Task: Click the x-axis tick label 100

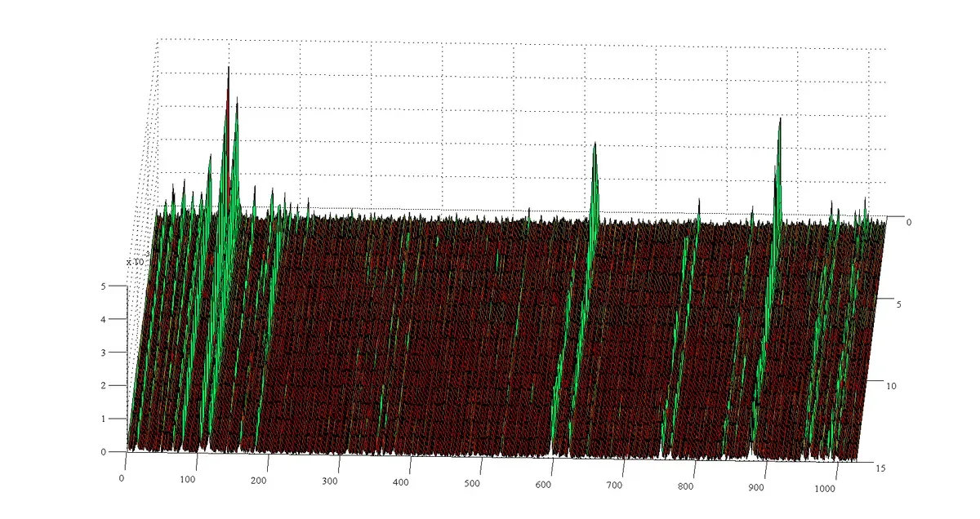Action: click(188, 480)
